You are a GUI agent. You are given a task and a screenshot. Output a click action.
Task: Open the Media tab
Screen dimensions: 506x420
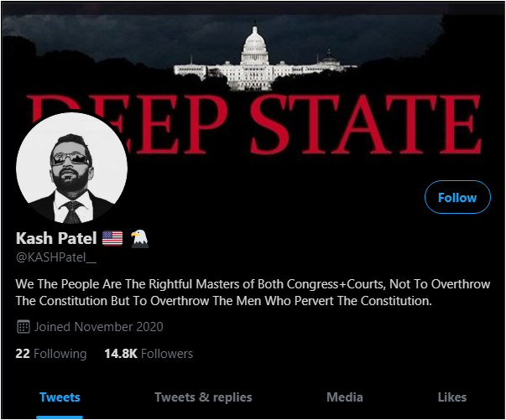coord(345,397)
